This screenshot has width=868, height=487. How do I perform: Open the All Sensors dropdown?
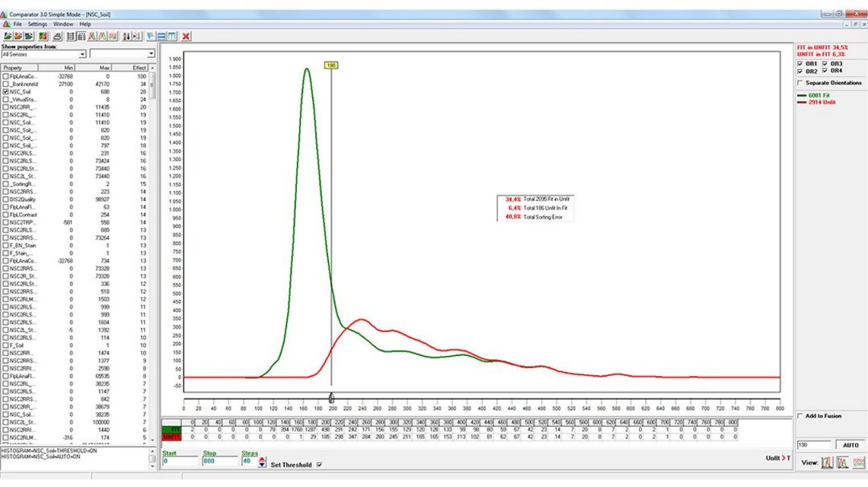tap(83, 54)
